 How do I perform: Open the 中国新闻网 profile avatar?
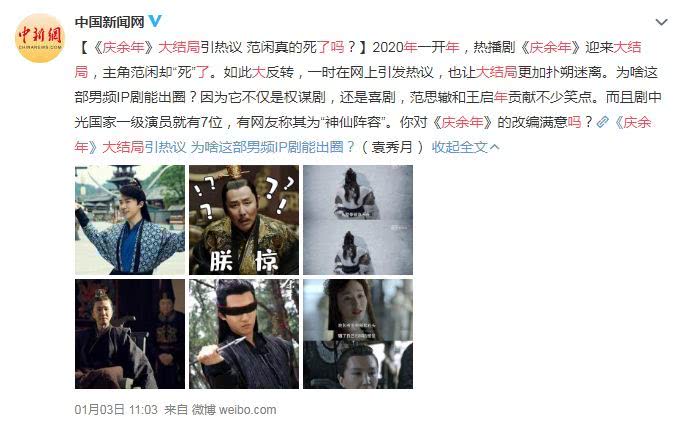39,39
